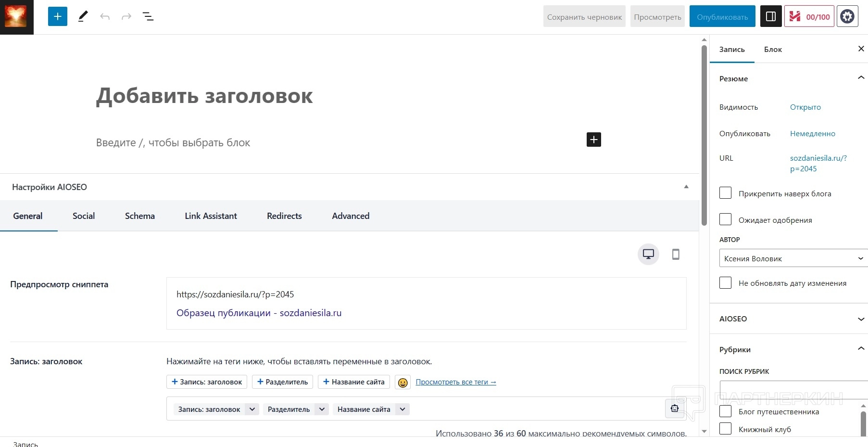Open the Redirects tab
Viewport: 868px width, 447px height.
[x=285, y=216]
